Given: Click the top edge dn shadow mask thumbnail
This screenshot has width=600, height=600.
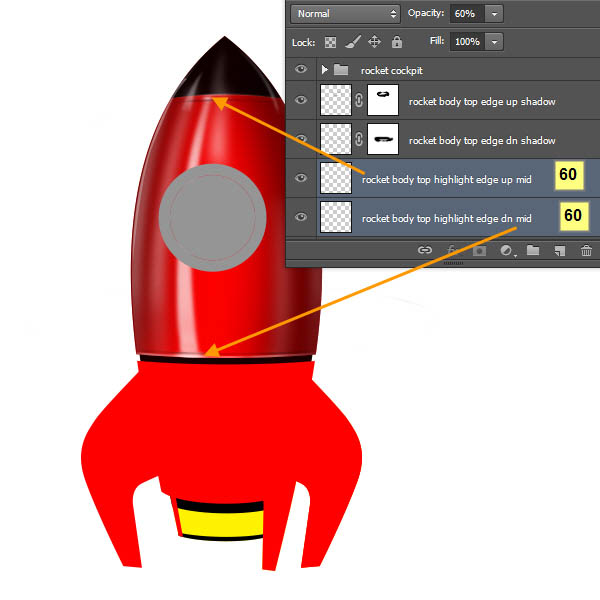Looking at the screenshot, I should (x=383, y=139).
